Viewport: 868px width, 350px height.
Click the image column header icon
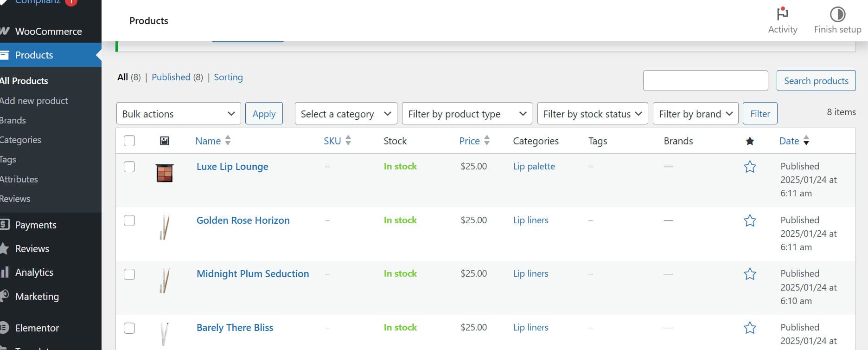165,141
